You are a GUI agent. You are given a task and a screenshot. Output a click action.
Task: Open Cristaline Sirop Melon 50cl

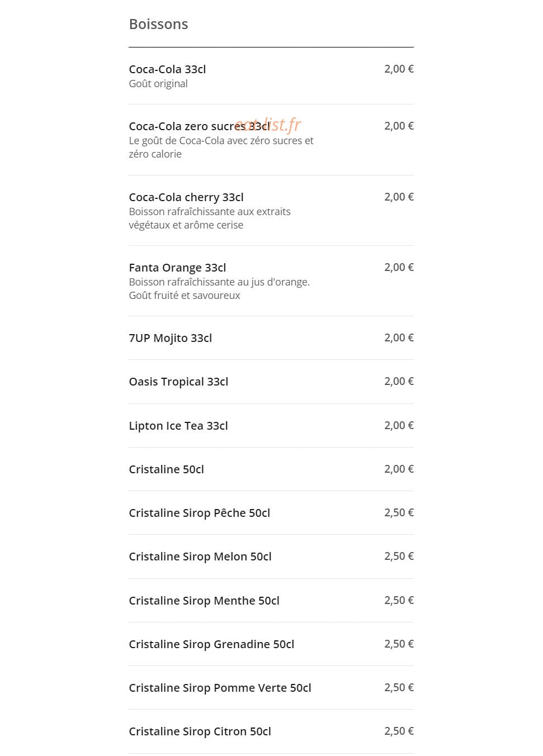tap(271, 557)
